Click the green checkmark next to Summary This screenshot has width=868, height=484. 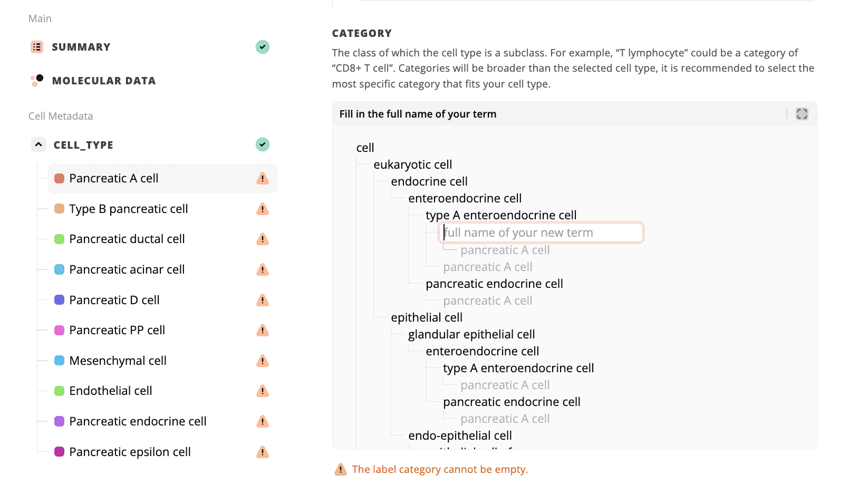(x=263, y=47)
